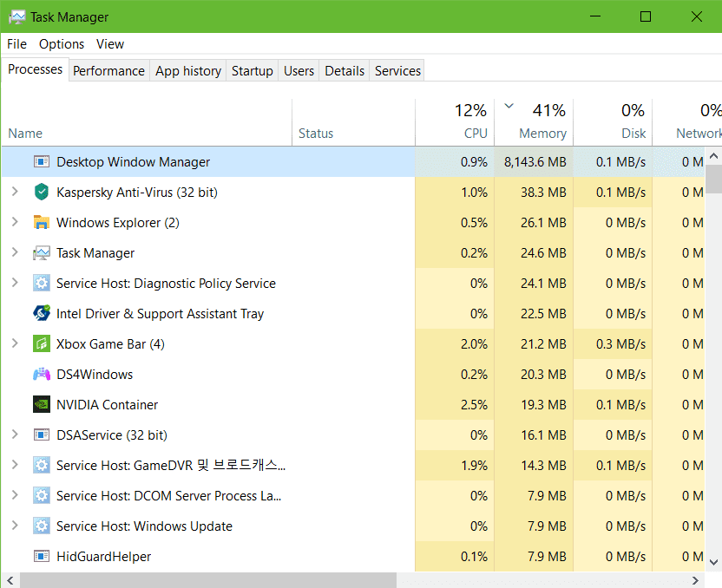Screen dimensions: 722x588
Task: Click the Desktop Window Manager icon
Action: tap(42, 162)
